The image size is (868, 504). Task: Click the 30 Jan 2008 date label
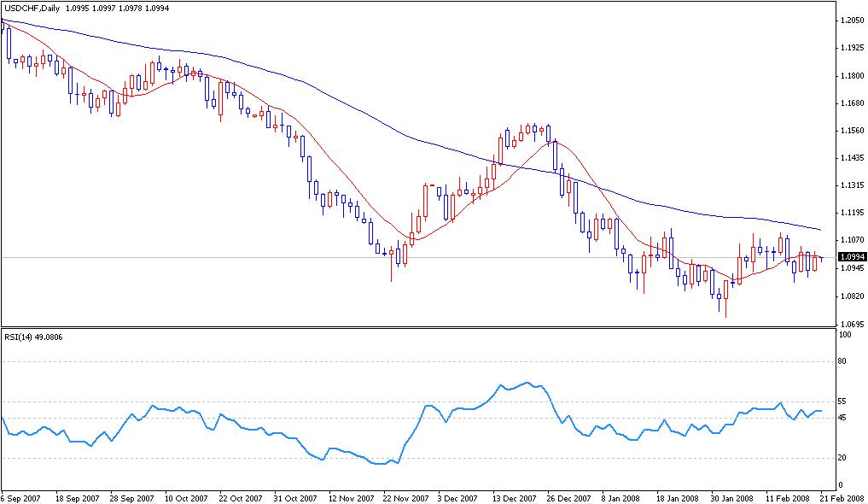(x=731, y=498)
